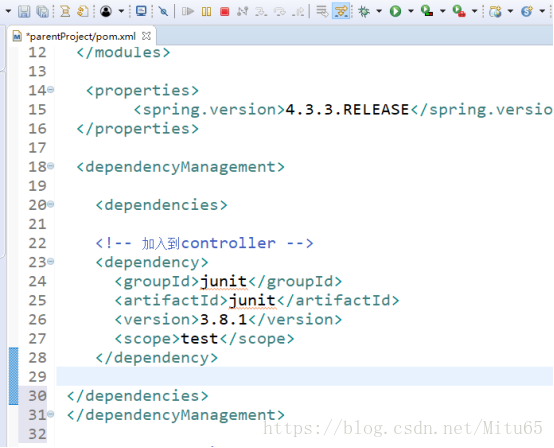Click the closing </dependencies> tag
Image resolution: width=554 pixels, height=448 pixels.
pos(138,396)
